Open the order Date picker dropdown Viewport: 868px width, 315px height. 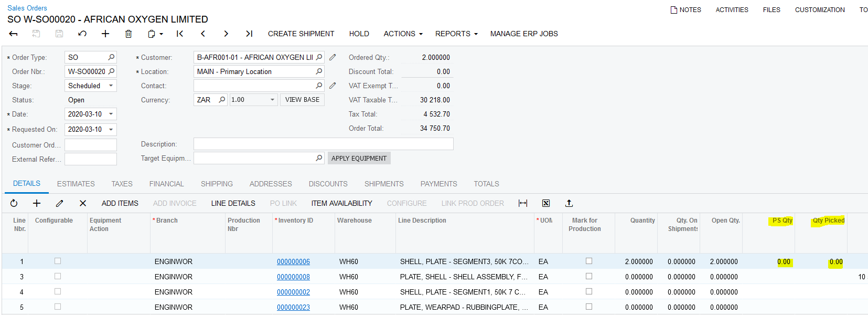pos(111,114)
